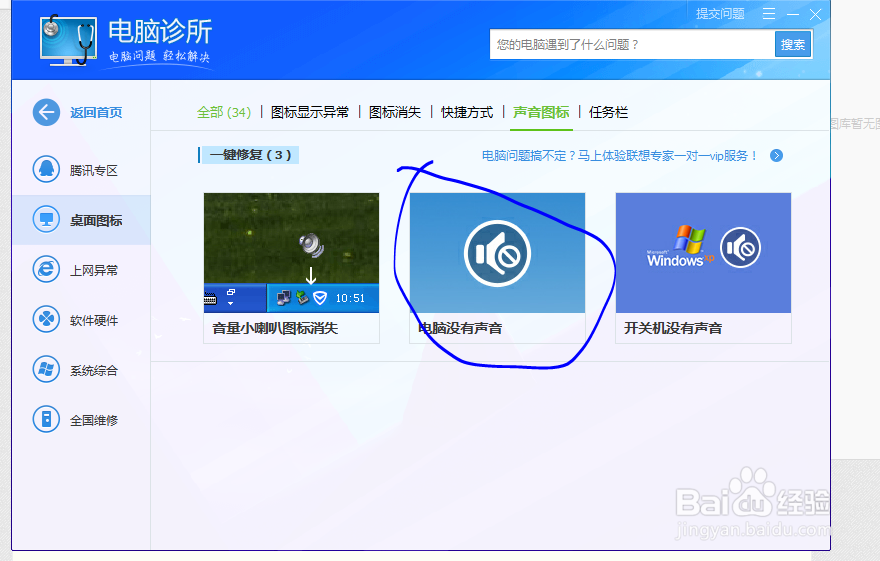Screen dimensions: 880x561
Task: Select the 声音图标 tab
Action: coord(541,112)
